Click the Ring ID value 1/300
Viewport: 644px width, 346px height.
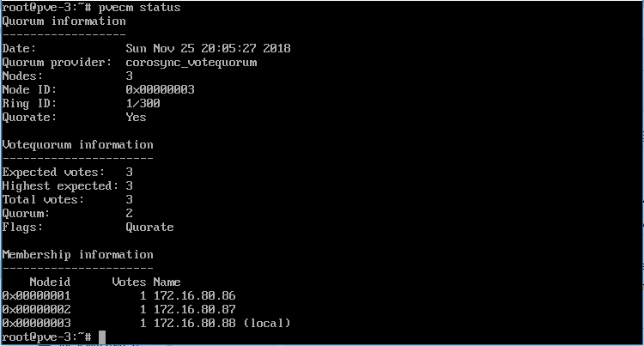[x=143, y=103]
